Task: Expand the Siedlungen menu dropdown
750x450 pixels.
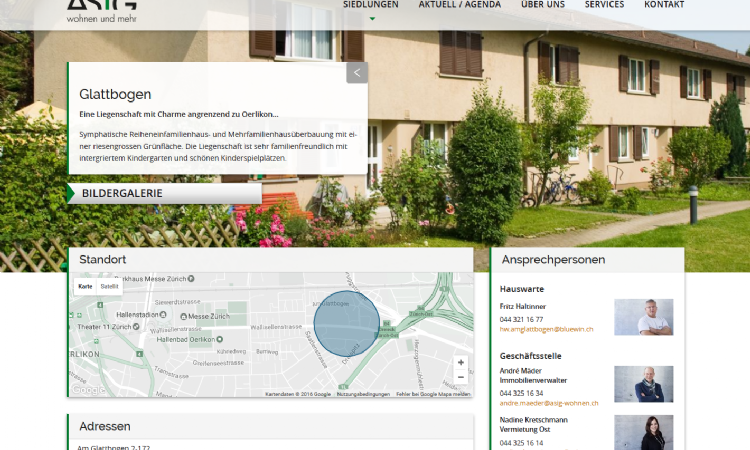Action: [371, 5]
